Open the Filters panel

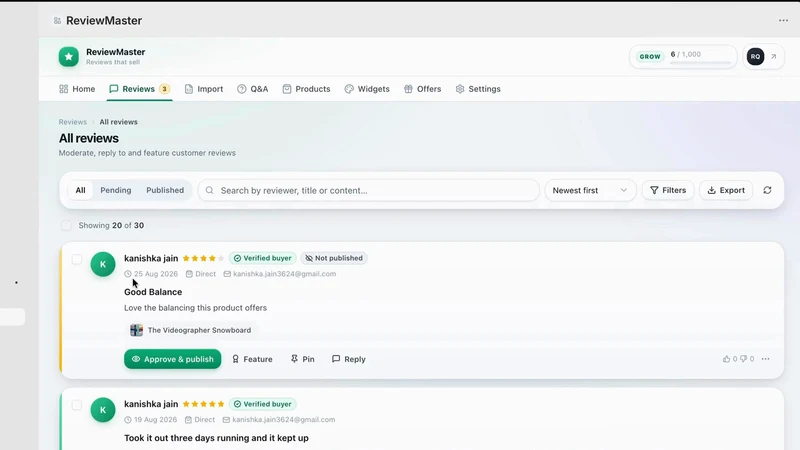tap(668, 190)
